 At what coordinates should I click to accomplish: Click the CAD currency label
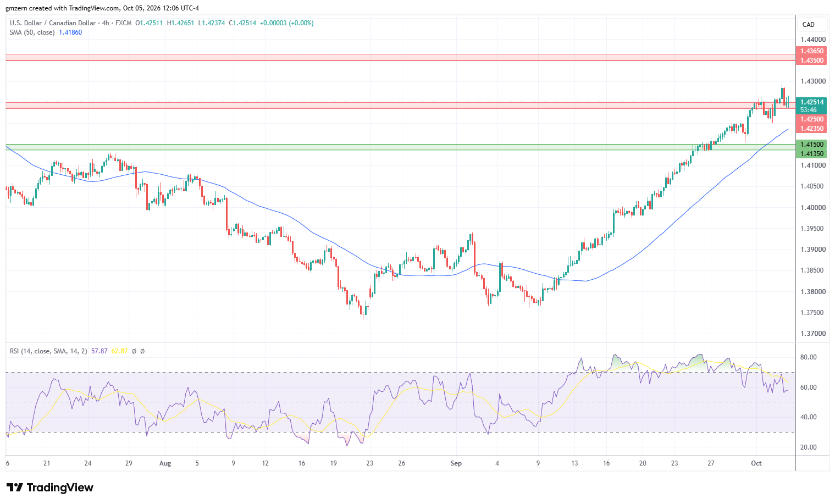[808, 24]
